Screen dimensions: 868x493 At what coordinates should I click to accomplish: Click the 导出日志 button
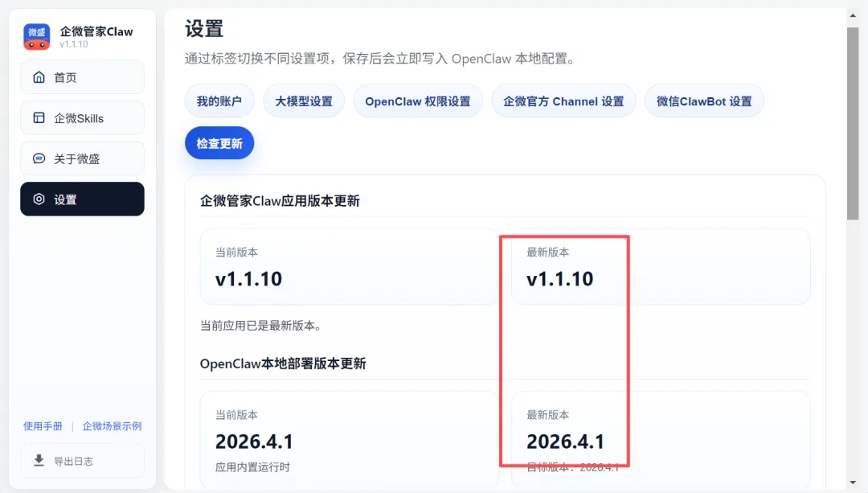[x=83, y=460]
